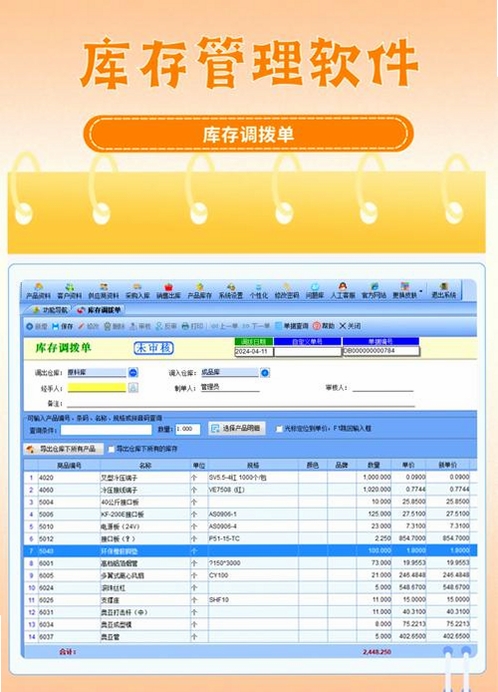Open 系统设置 toolbar icon
Viewport: 498px width, 692px height.
pyautogui.click(x=231, y=291)
